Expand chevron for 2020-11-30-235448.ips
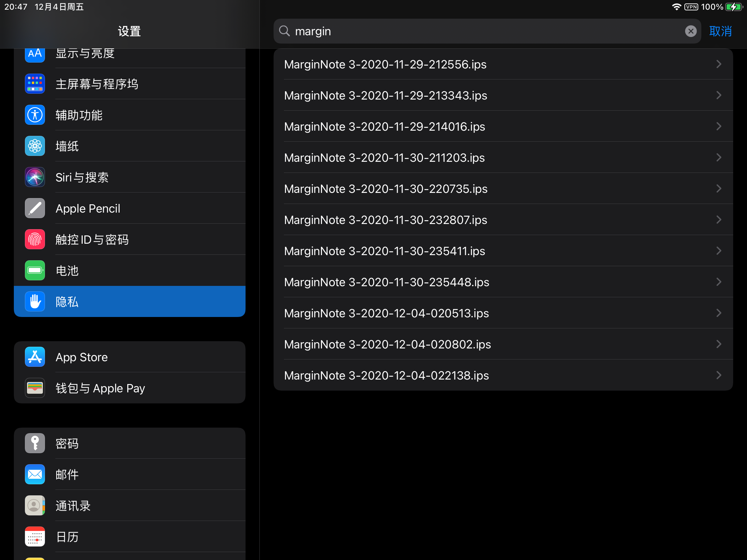Screen dimensions: 747x560 (x=719, y=282)
